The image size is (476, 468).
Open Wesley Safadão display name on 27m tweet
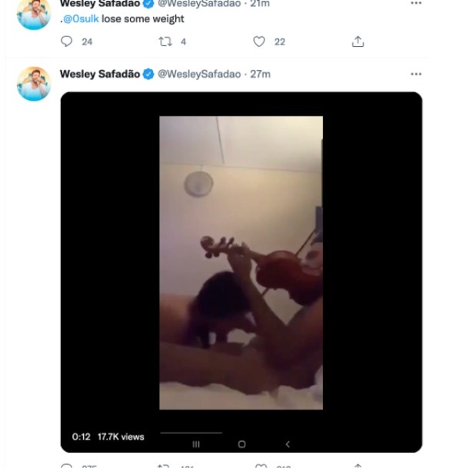(100, 74)
